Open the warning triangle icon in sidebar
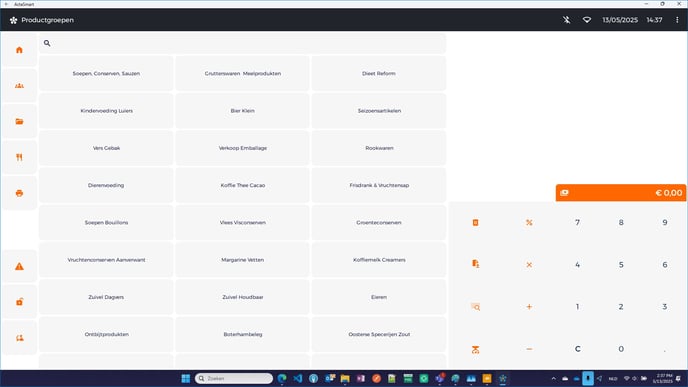The width and height of the screenshot is (688, 387). click(x=19, y=266)
